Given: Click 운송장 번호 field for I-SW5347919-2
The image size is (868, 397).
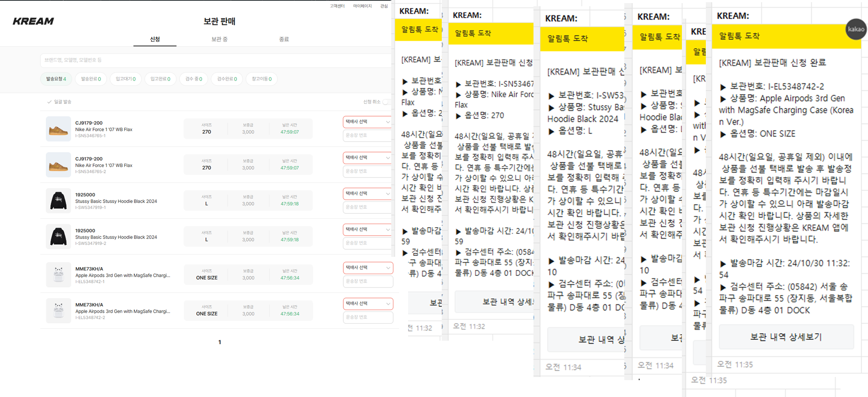Looking at the screenshot, I should coord(367,243).
